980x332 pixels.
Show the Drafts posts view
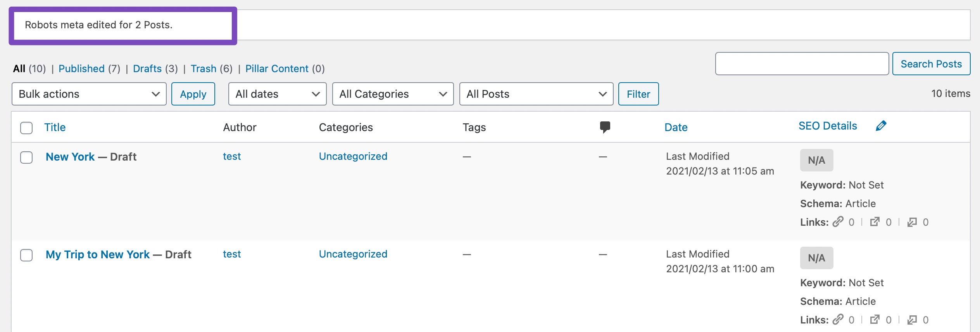click(147, 69)
